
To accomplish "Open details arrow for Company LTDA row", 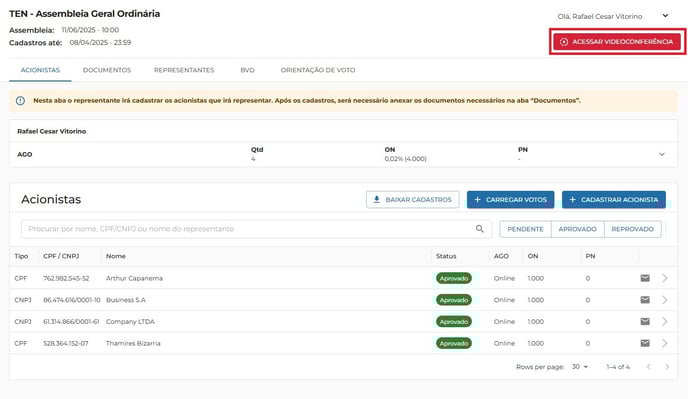I will [665, 321].
